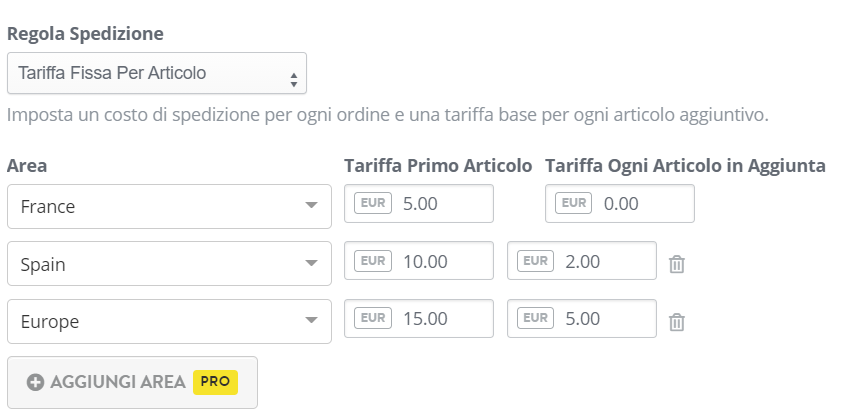Click the EUR badge next to 5.00 France rate
The image size is (846, 418).
coord(373,203)
